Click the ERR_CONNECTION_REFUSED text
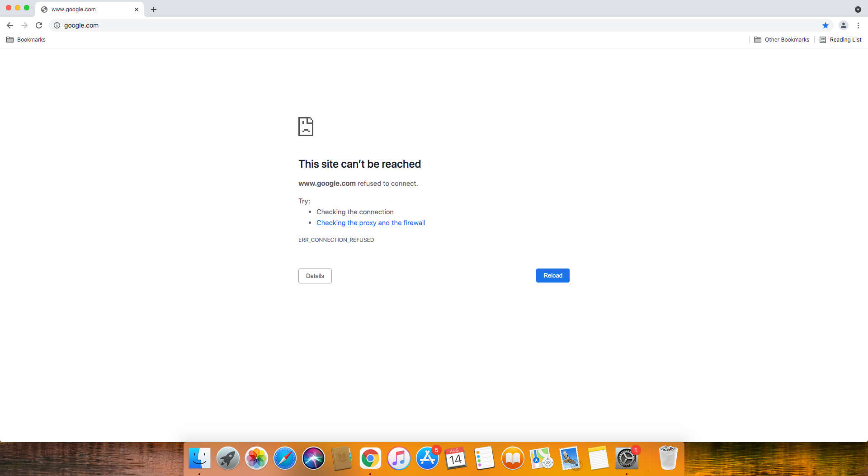This screenshot has height=476, width=868. (336, 240)
